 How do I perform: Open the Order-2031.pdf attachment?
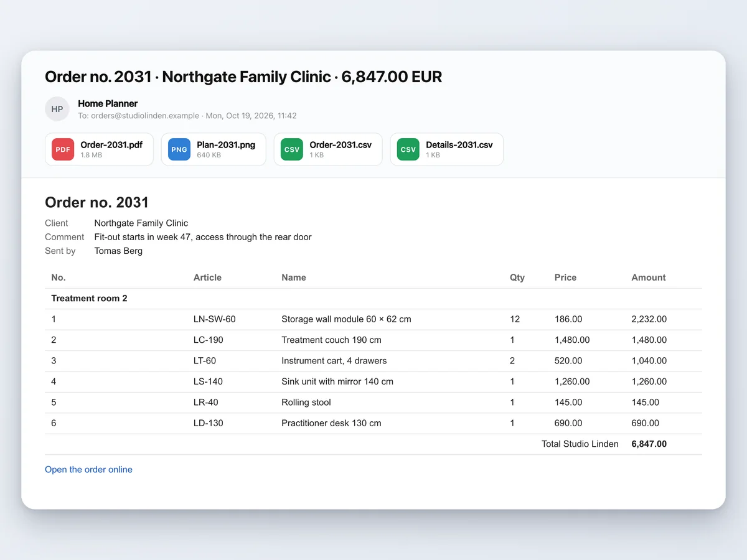point(99,149)
